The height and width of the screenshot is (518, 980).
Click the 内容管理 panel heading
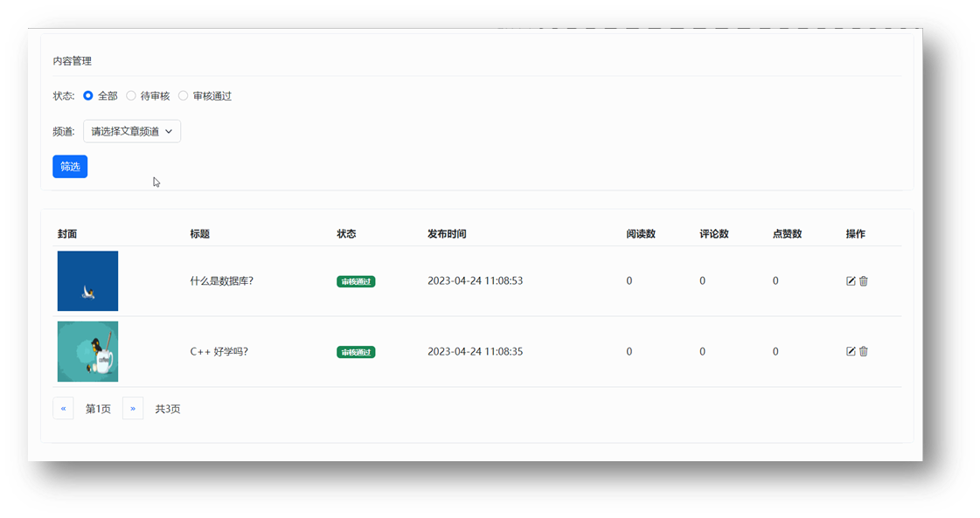click(72, 61)
